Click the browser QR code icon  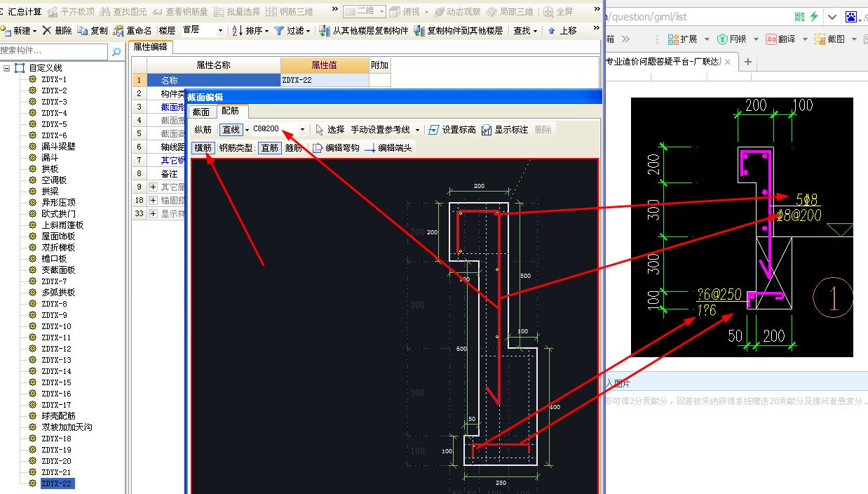(x=800, y=17)
